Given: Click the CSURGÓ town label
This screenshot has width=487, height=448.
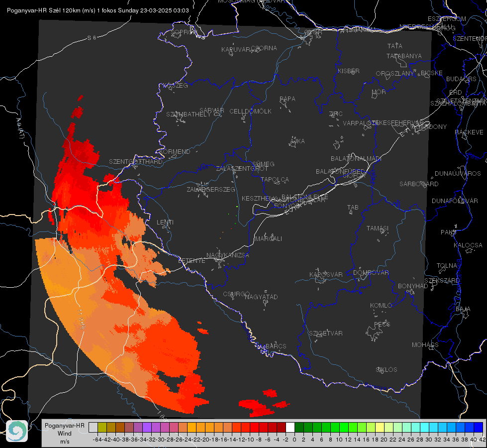Looking at the screenshot, I should click(236, 294).
